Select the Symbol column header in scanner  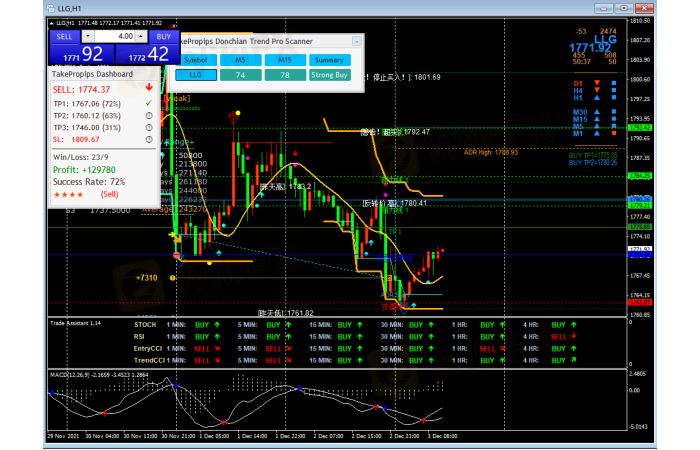[x=196, y=59]
